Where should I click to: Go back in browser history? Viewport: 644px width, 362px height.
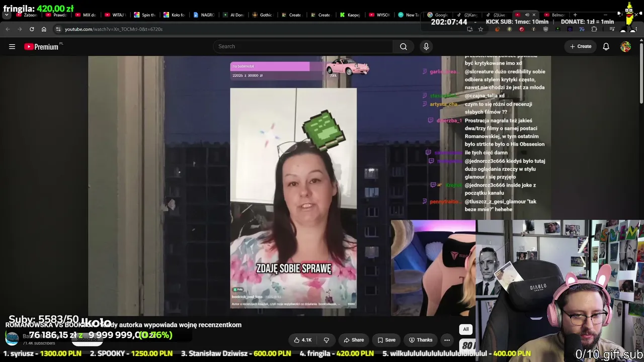coord(8,29)
